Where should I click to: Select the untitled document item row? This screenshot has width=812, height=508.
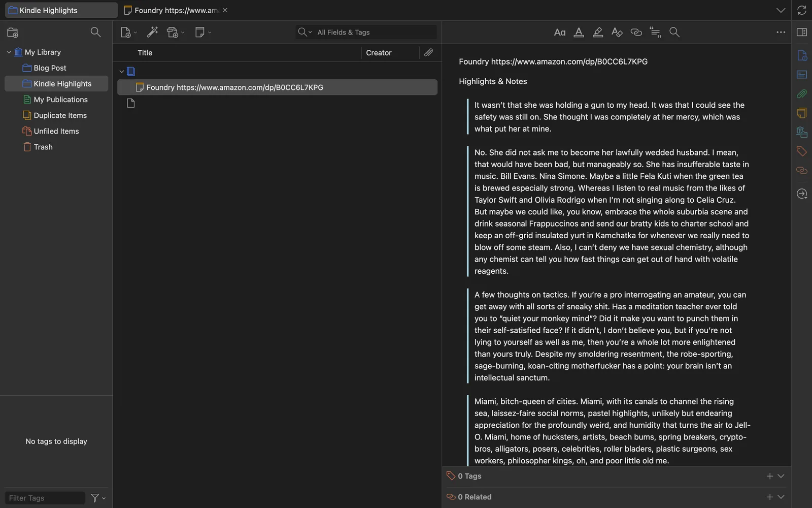[277, 104]
